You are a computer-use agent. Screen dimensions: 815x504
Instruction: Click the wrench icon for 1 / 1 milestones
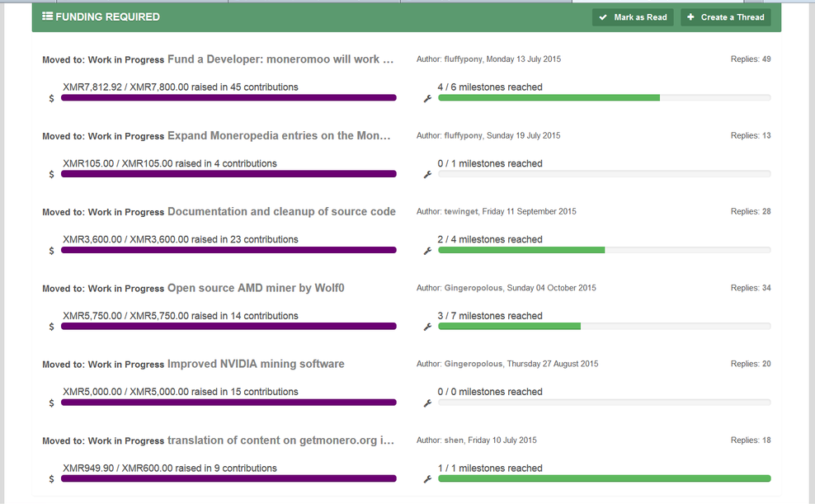pyautogui.click(x=428, y=479)
